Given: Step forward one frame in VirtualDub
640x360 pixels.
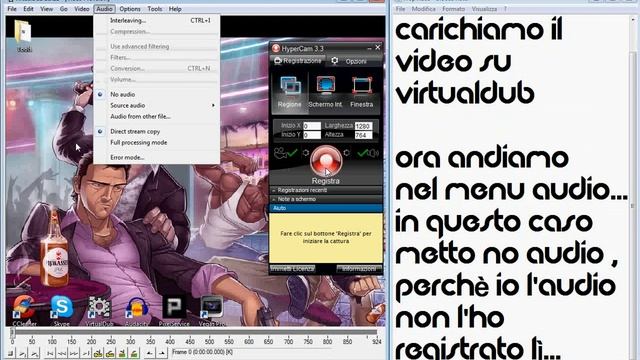Looking at the screenshot, I should coord(73,353).
